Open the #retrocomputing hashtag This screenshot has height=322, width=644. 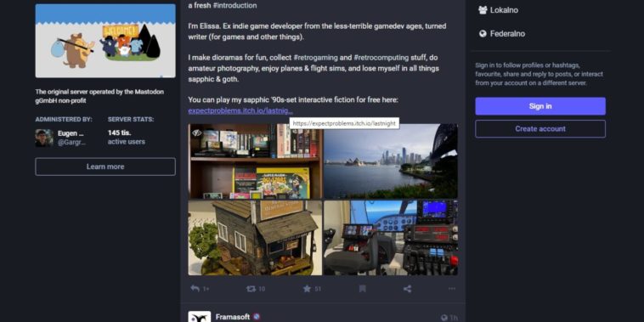click(x=381, y=58)
